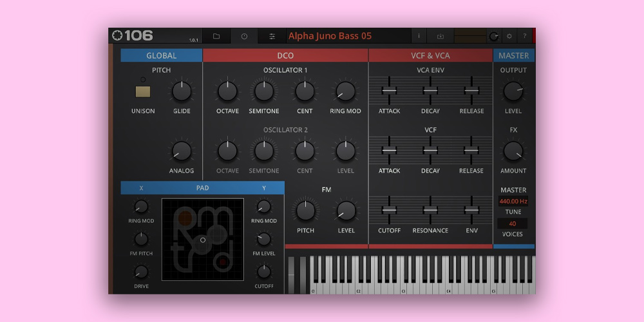Image resolution: width=644 pixels, height=322 pixels.
Task: Click the white cursor dot in XY pad
Action: [x=202, y=240]
